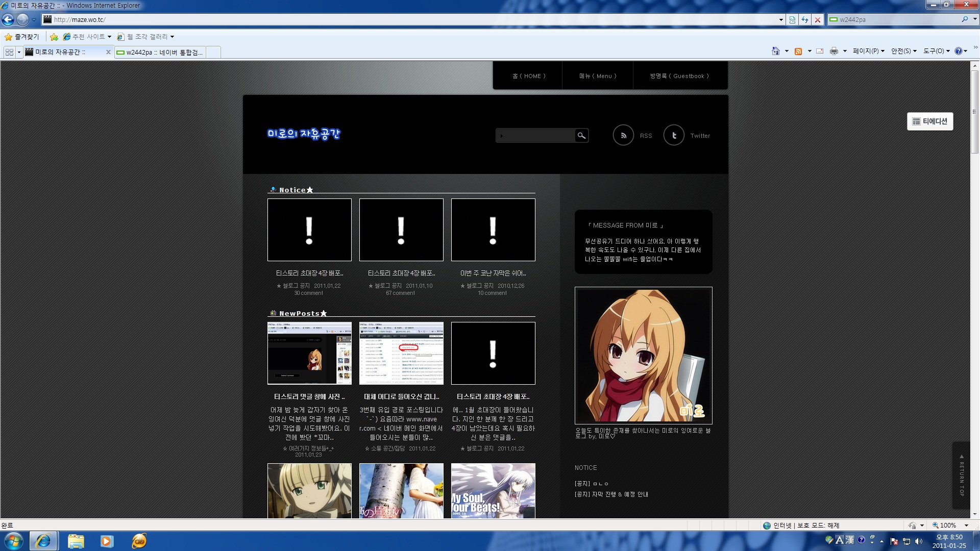Click the red stop loading icon
This screenshot has width=980, height=551.
(x=818, y=20)
